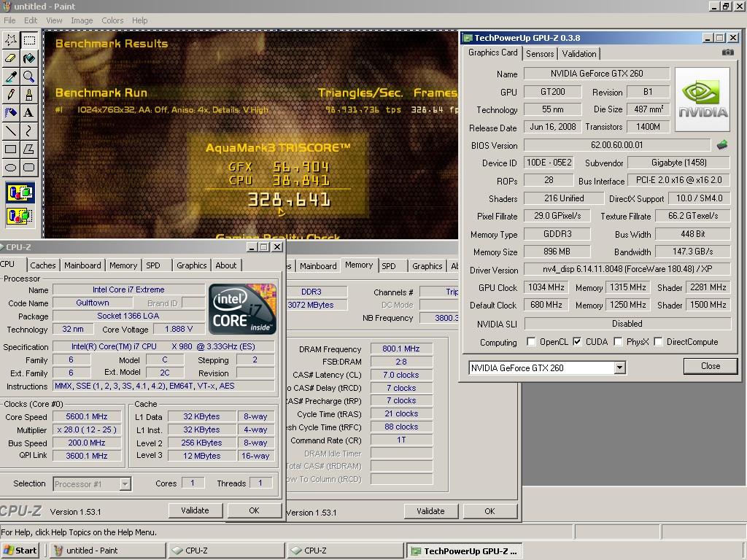
Task: Open the Paint Colors menu
Action: click(x=112, y=20)
